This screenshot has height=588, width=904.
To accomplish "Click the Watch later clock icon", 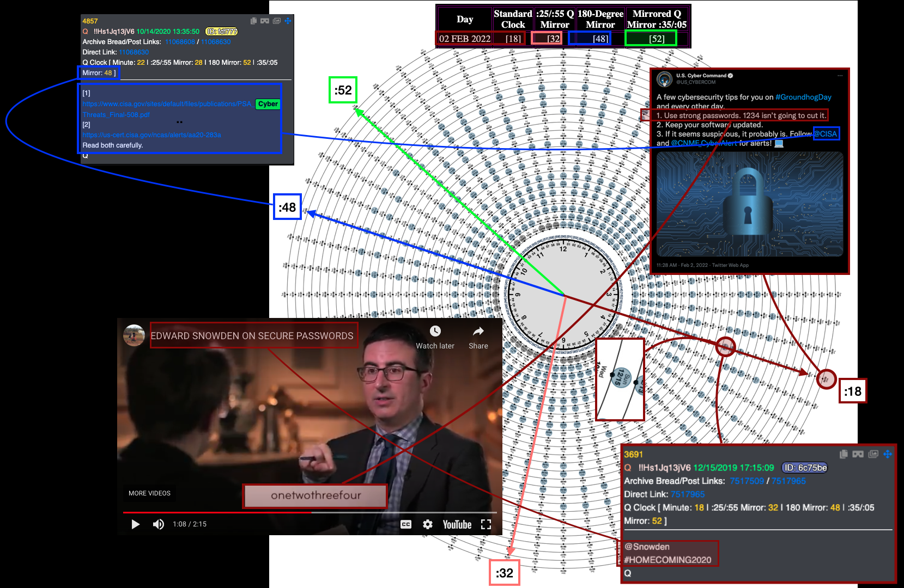I will [435, 331].
